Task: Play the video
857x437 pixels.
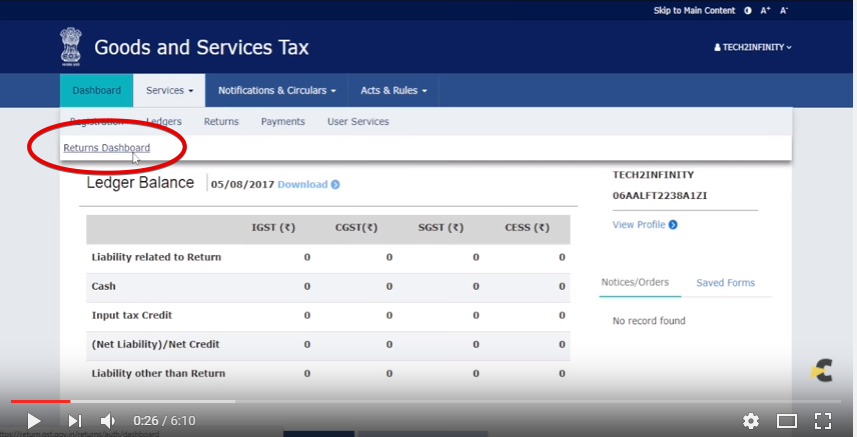Action: pyautogui.click(x=33, y=421)
